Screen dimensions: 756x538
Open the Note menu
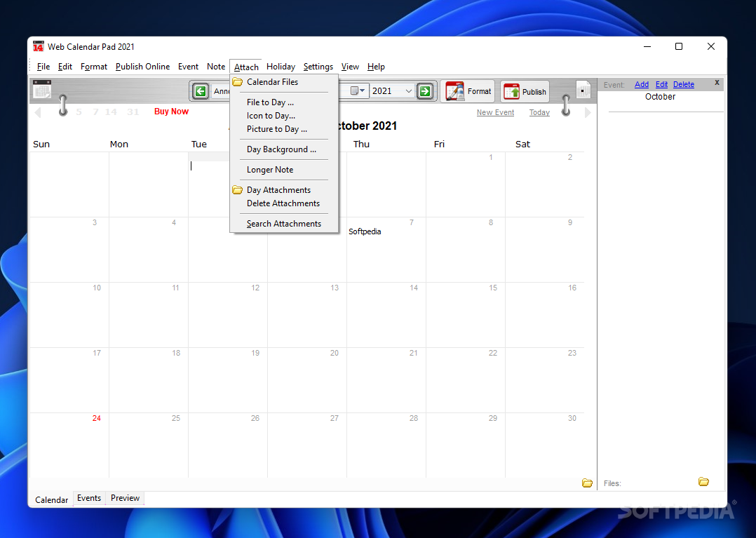(x=216, y=67)
